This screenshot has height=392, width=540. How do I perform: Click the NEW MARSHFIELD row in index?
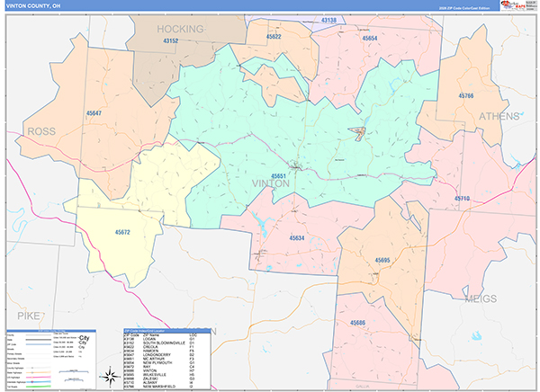coord(167,387)
